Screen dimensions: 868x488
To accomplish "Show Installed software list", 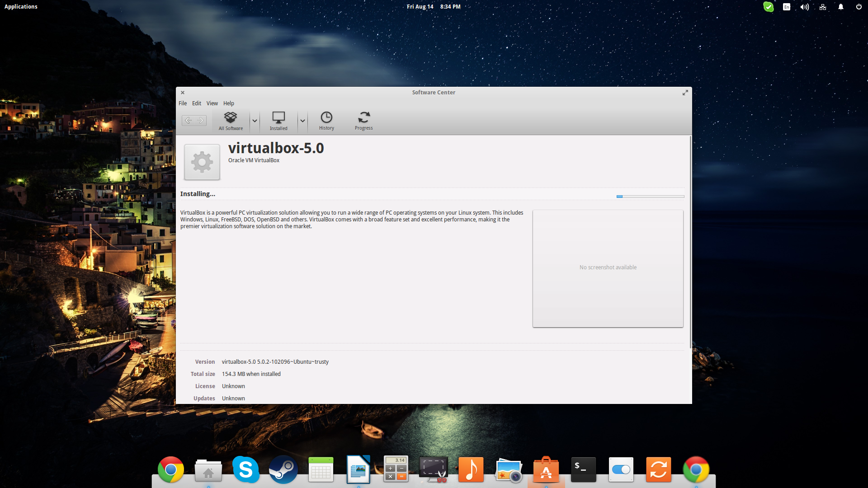I will tap(278, 121).
